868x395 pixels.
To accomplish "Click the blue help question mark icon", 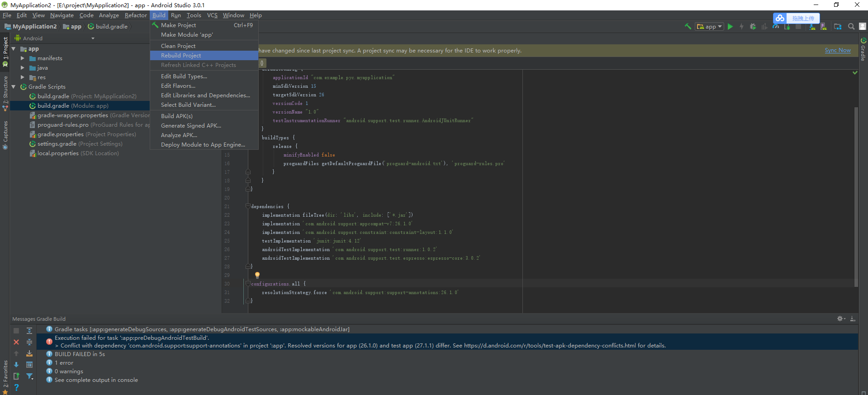I will (16, 387).
